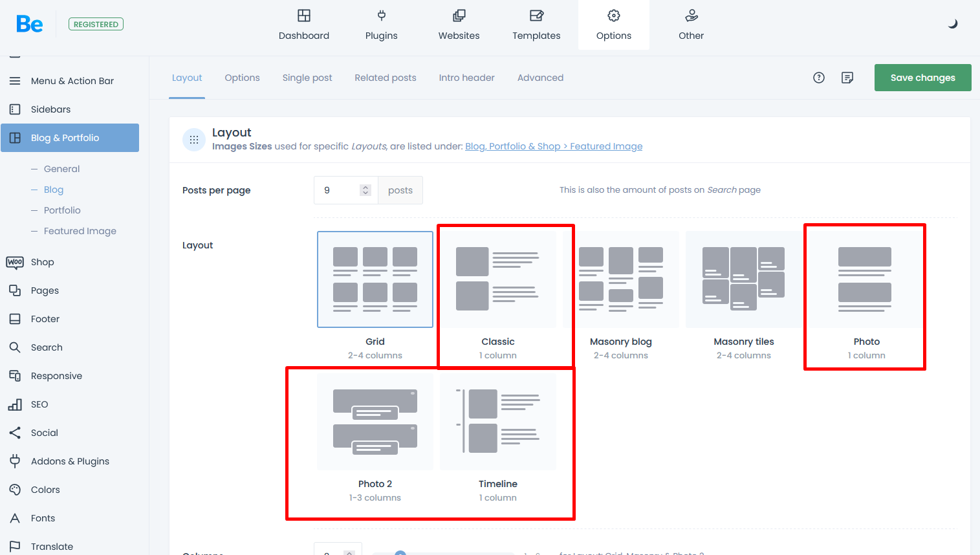Image resolution: width=980 pixels, height=555 pixels.
Task: Open the Other icon in top bar
Action: tap(691, 16)
